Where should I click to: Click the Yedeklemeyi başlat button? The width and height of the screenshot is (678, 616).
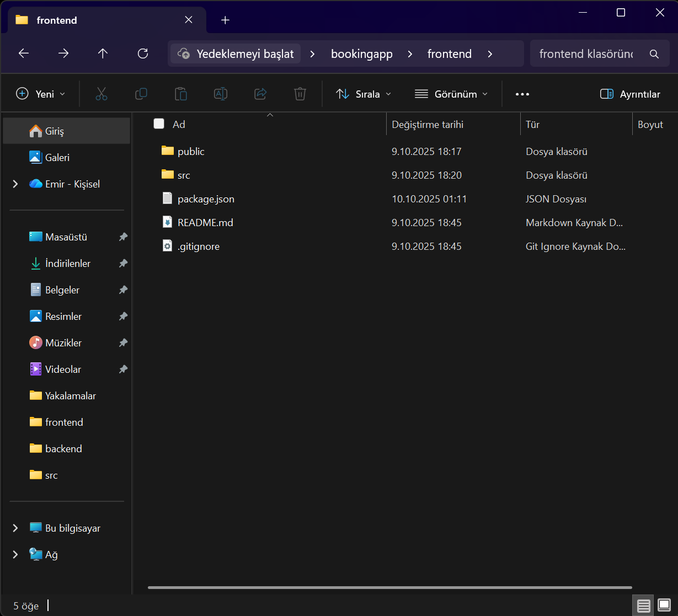[x=236, y=54]
